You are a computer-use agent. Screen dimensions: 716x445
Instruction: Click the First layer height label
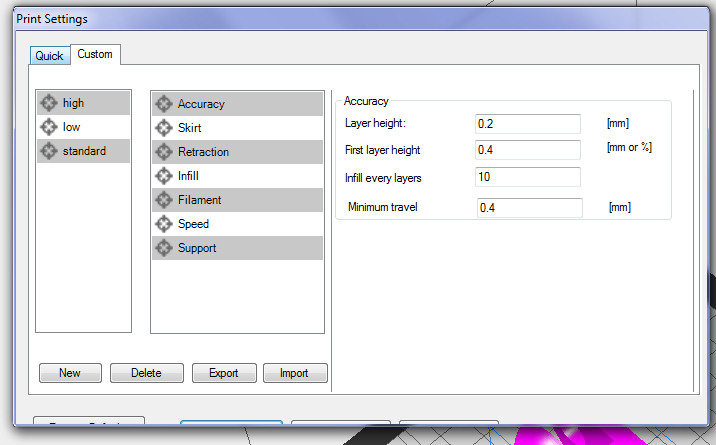(383, 150)
